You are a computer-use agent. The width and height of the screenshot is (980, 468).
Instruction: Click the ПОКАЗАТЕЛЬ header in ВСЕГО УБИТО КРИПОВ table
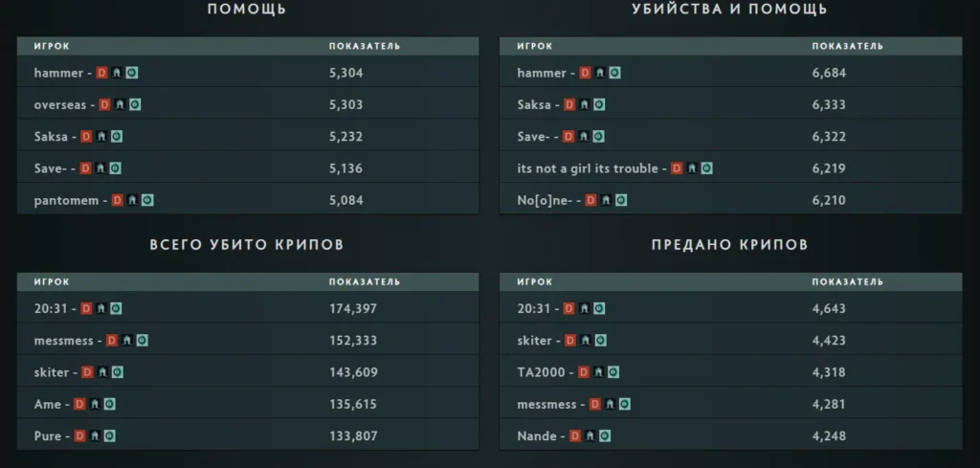pyautogui.click(x=364, y=282)
